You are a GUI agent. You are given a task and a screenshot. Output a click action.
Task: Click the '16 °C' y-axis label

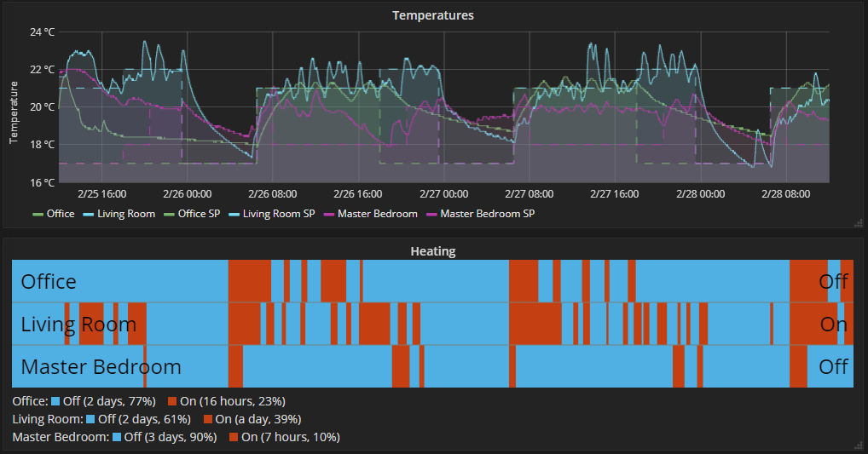coord(42,182)
